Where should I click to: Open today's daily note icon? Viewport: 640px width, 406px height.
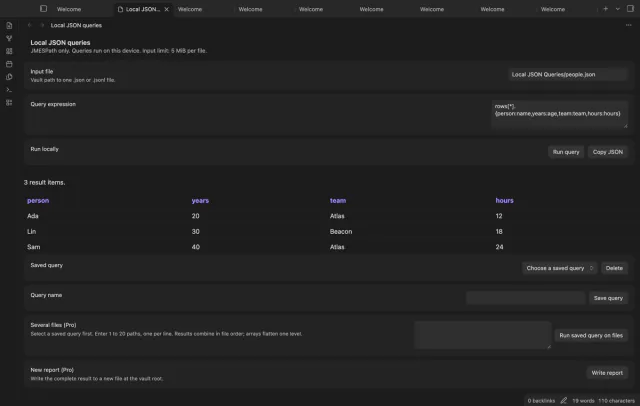click(9, 64)
